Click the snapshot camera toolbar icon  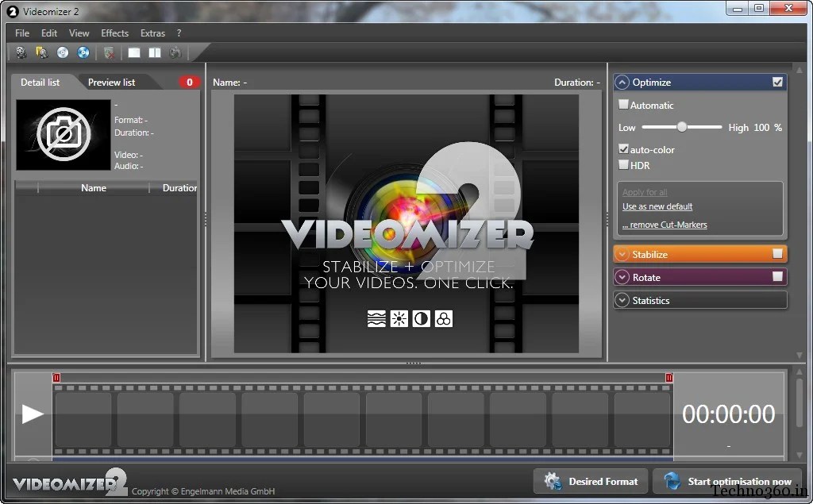[x=175, y=52]
